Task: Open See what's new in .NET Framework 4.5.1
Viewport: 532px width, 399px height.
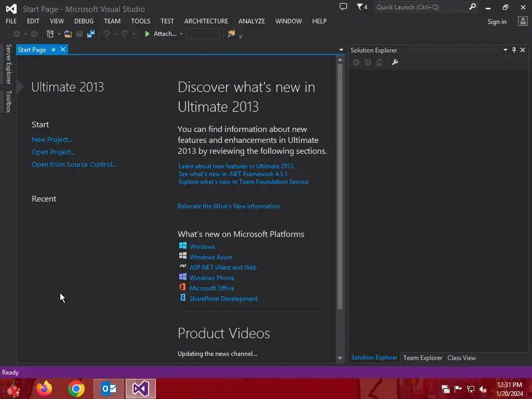Action: coord(233,174)
